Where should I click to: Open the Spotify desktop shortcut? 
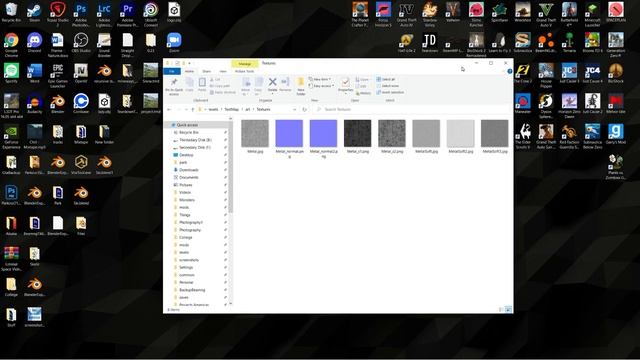pyautogui.click(x=11, y=74)
